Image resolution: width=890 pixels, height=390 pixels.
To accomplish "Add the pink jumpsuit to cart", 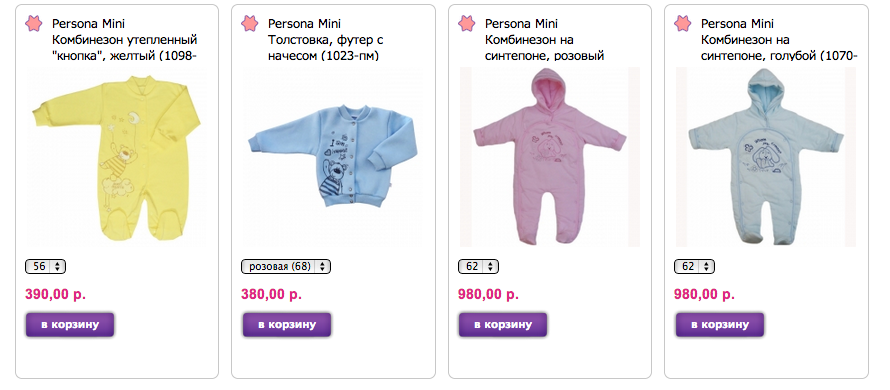I will pyautogui.click(x=503, y=325).
